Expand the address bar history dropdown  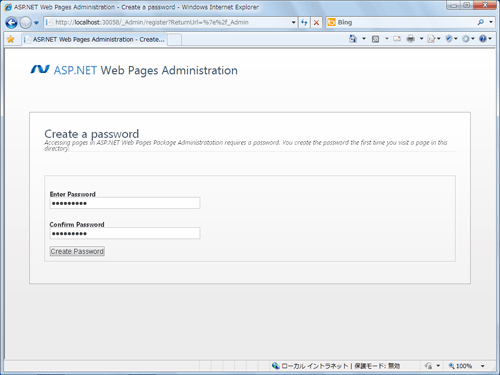point(293,22)
